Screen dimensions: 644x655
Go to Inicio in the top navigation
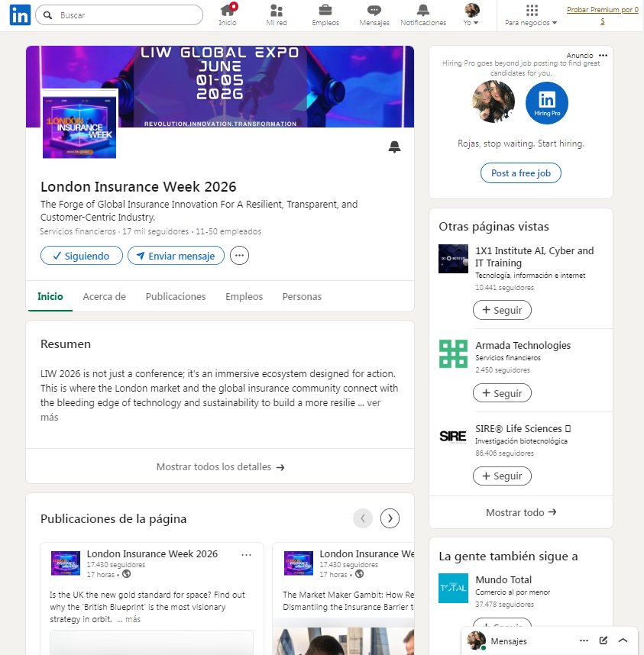click(228, 15)
